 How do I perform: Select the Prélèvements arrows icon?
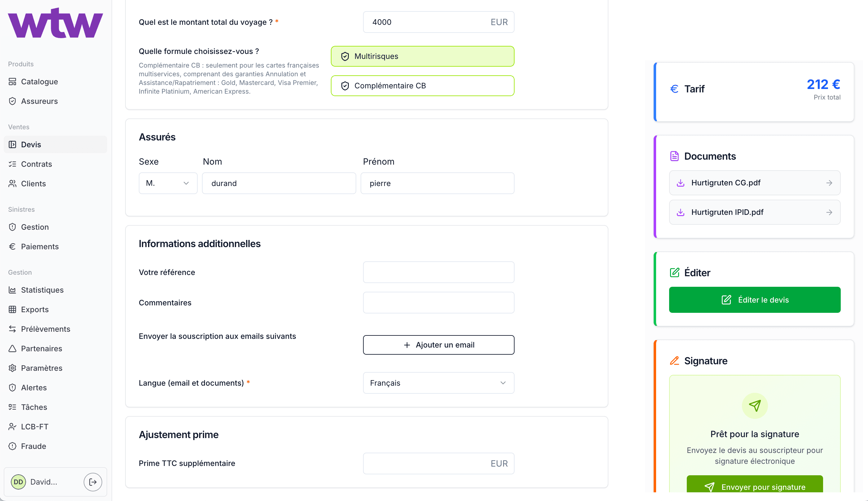pyautogui.click(x=12, y=329)
